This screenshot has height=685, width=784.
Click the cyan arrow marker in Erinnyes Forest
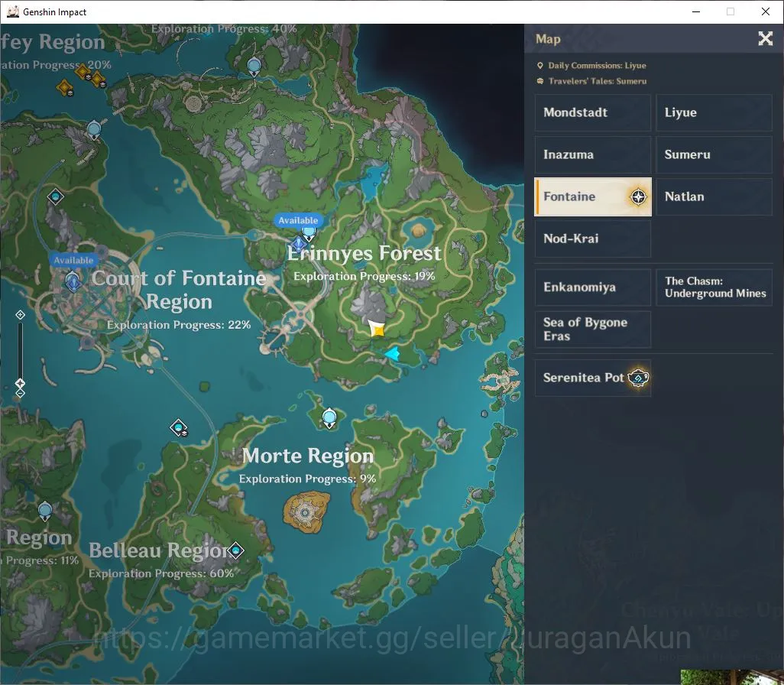point(393,354)
